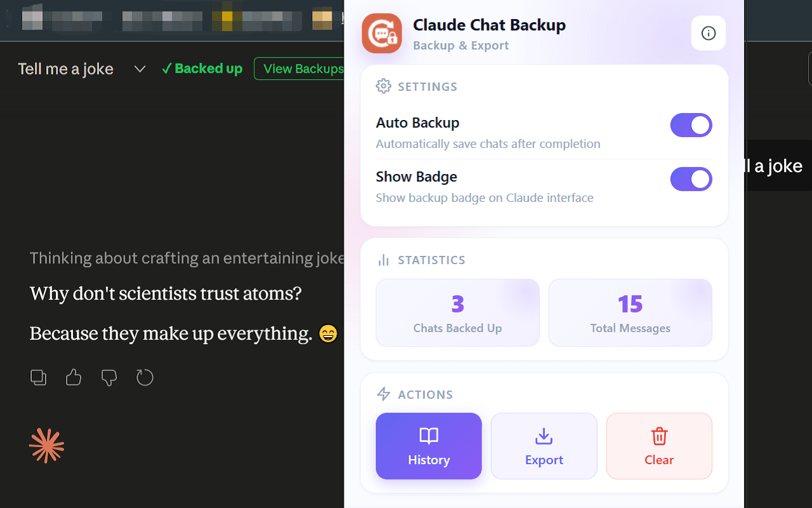Retry the response with the regenerate icon
The width and height of the screenshot is (812, 508).
point(145,378)
